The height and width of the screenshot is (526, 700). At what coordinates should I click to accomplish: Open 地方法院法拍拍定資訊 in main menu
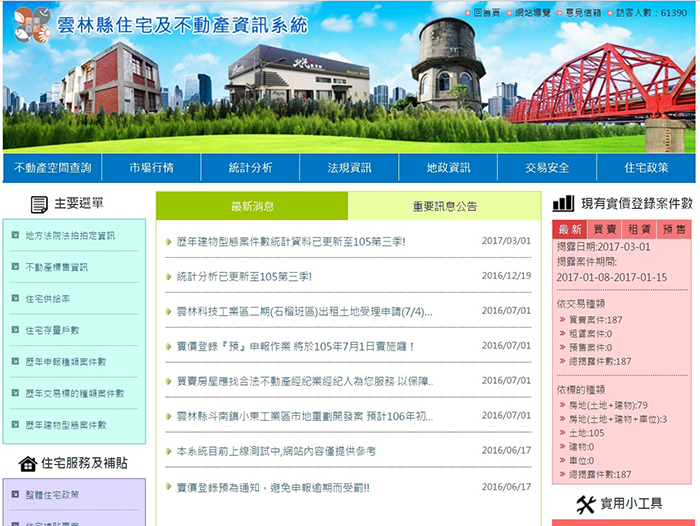click(x=70, y=235)
